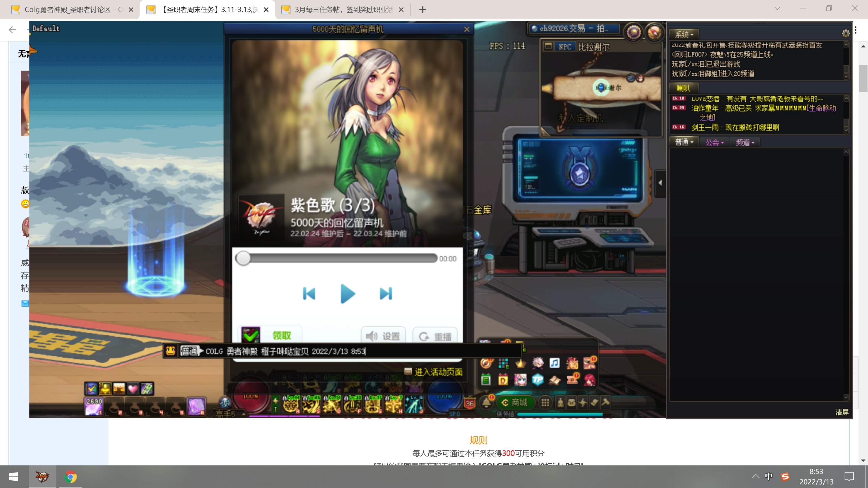Expand the 高手5 rank arrow
The width and height of the screenshot is (868, 488).
[x=243, y=414]
